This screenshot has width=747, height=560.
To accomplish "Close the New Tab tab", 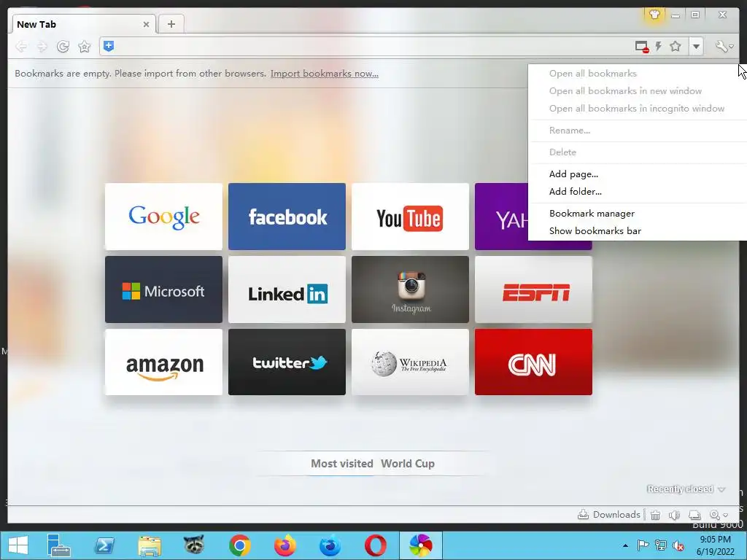I will pyautogui.click(x=146, y=24).
